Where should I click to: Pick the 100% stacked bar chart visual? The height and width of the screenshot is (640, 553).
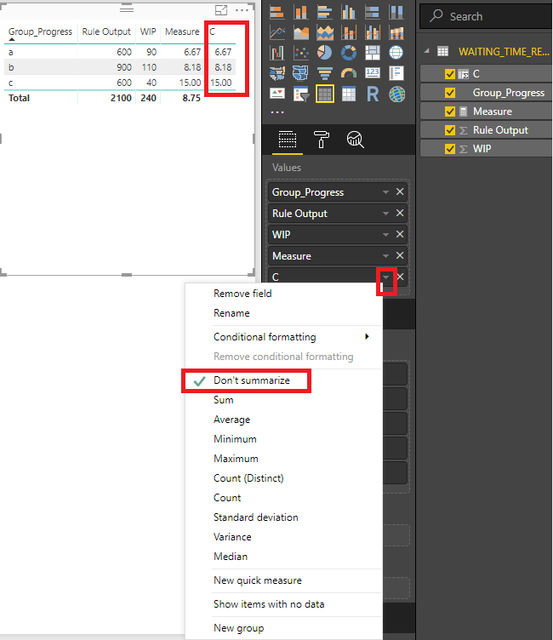(372, 12)
